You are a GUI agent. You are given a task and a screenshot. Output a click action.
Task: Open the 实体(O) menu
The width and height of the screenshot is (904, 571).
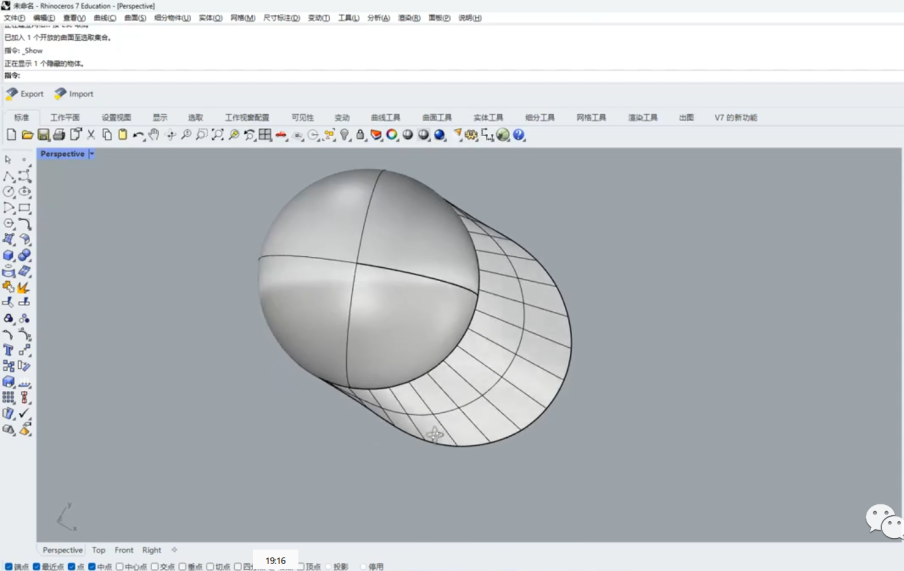tap(210, 18)
